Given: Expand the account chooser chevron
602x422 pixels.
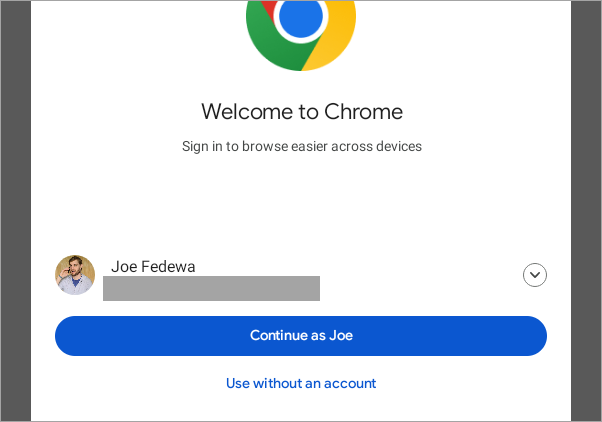Looking at the screenshot, I should point(535,275).
